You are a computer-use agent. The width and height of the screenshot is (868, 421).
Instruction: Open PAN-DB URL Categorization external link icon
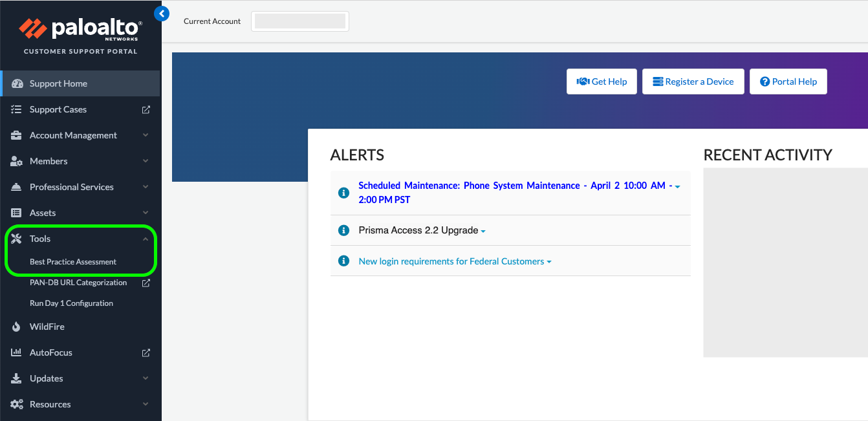[146, 283]
